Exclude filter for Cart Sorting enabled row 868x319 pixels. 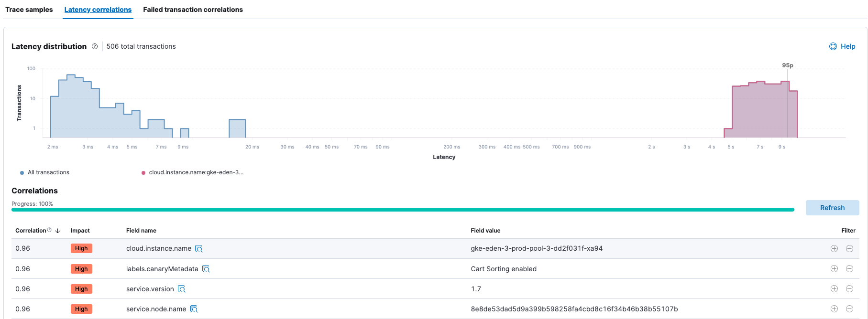849,269
